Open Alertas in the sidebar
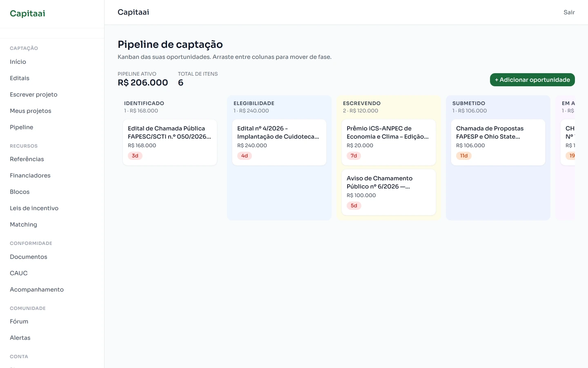The image size is (588, 368). pyautogui.click(x=20, y=338)
